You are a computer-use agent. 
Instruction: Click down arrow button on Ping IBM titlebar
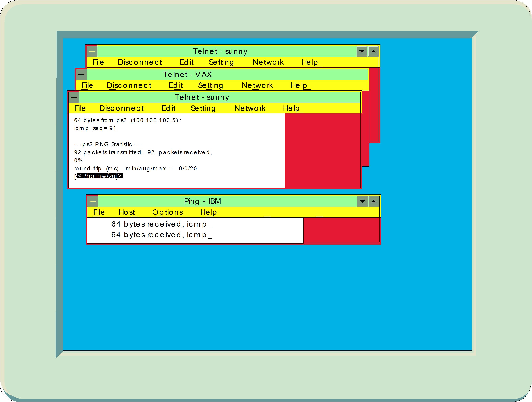362,201
